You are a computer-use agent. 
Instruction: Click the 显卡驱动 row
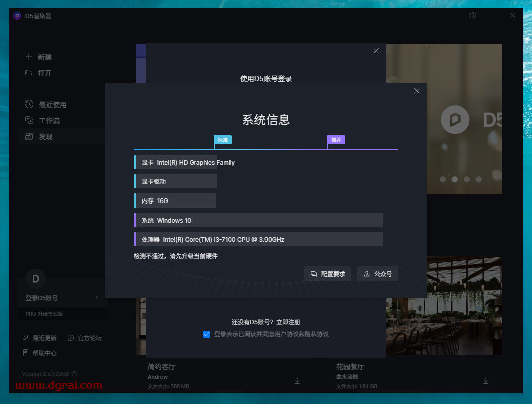coord(175,181)
